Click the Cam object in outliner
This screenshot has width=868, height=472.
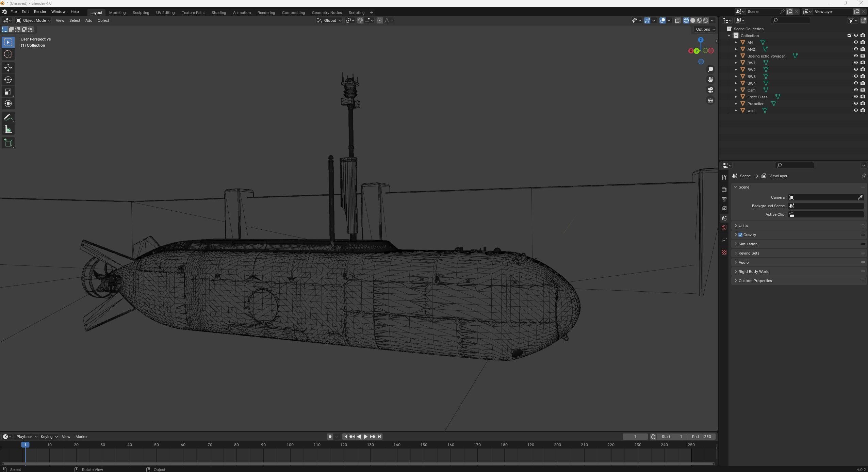pyautogui.click(x=751, y=90)
